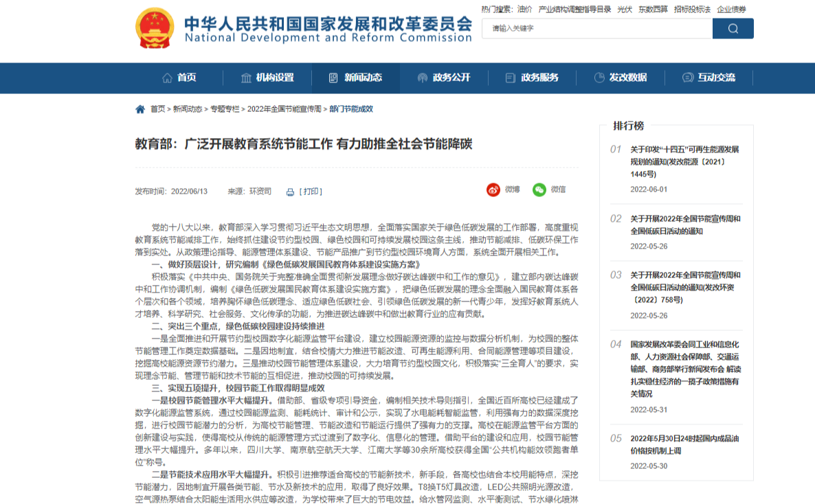815x504 pixels.
Task: Focus the keyword search input field
Action: pyautogui.click(x=597, y=29)
